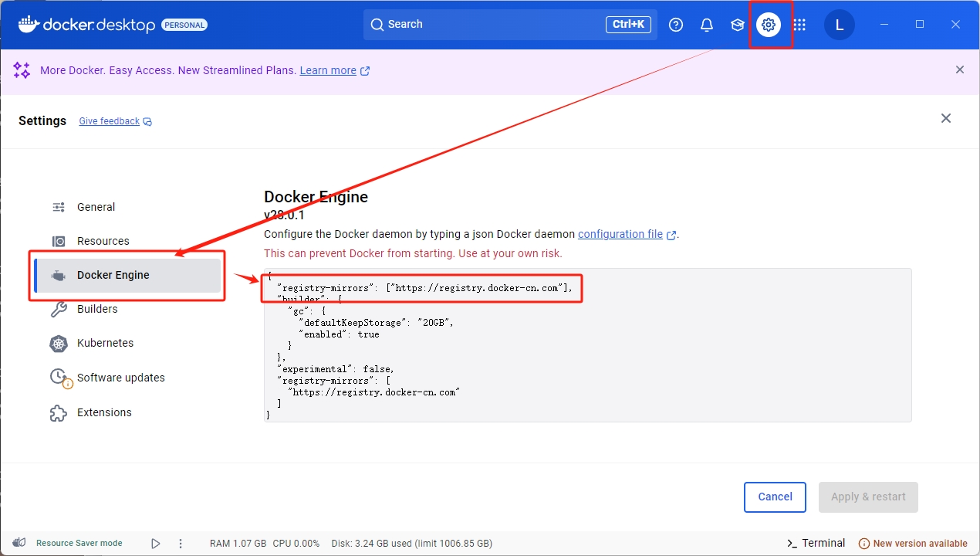Click the engine play icon in status bar
The width and height of the screenshot is (980, 556).
tap(156, 544)
